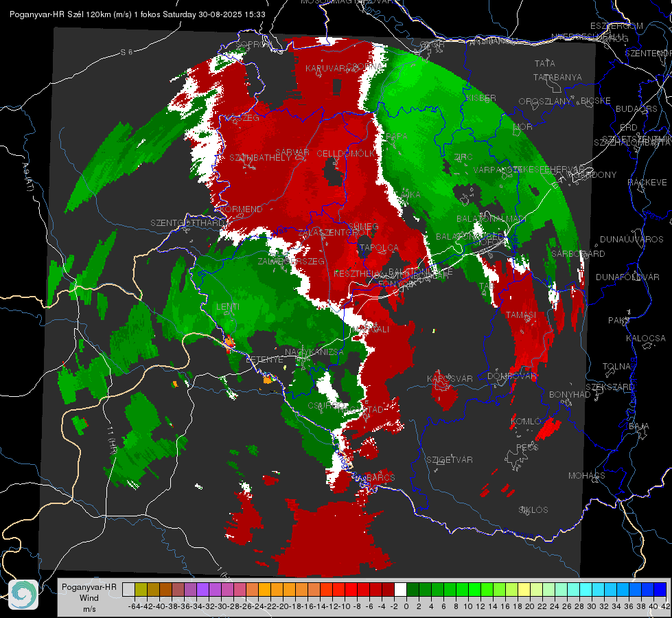Viewport: 672px width, 618px height.
Task: Click the 'BALATONALMADI' city label
Action: [x=491, y=219]
